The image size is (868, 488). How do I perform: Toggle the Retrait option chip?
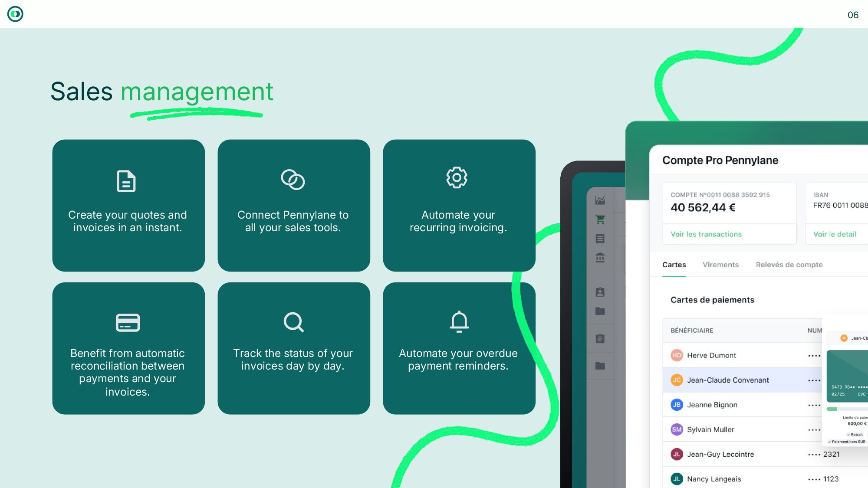point(855,434)
